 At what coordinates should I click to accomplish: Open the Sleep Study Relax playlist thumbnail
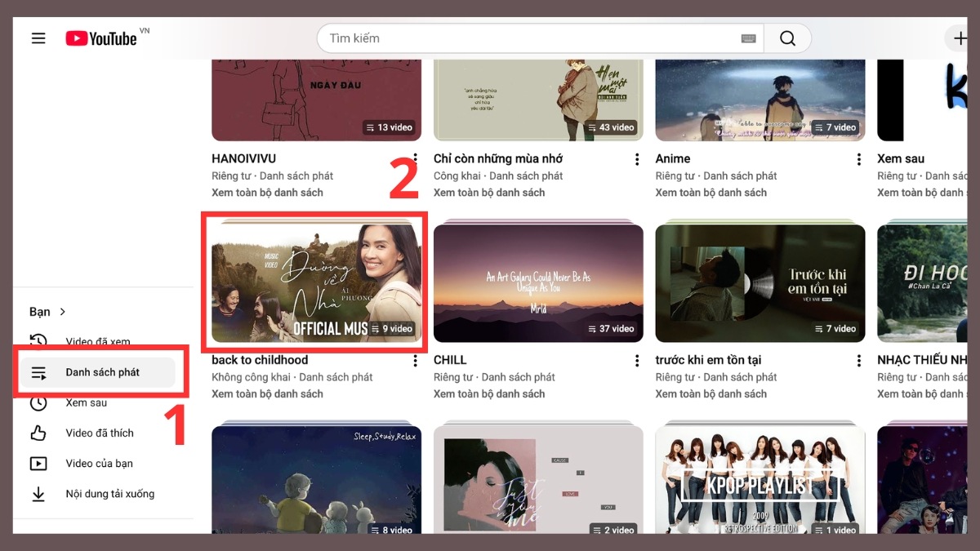pyautogui.click(x=317, y=479)
